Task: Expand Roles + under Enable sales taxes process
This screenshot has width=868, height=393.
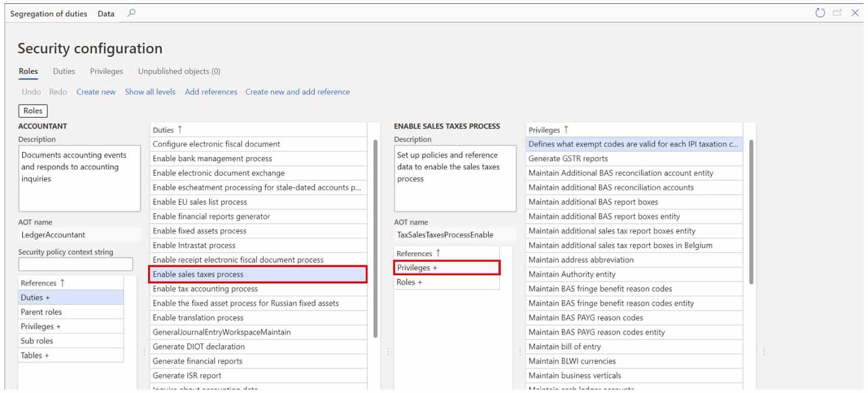Action: pos(446,282)
